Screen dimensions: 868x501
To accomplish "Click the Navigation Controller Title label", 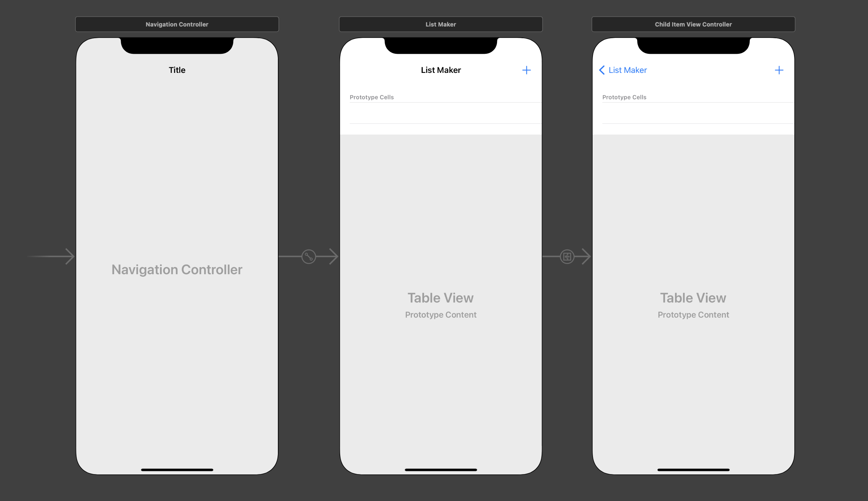I will point(177,70).
